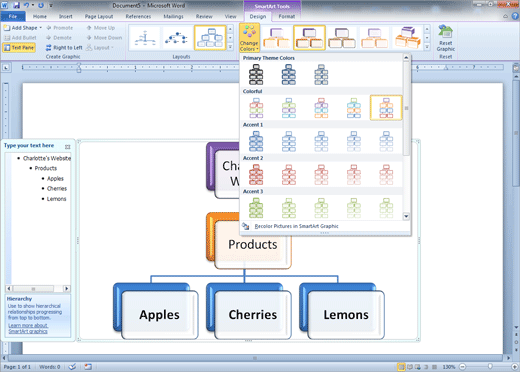Click the Recolor Pictures in SmartArt Graphic icon
The height and width of the screenshot is (372, 520).
246,226
